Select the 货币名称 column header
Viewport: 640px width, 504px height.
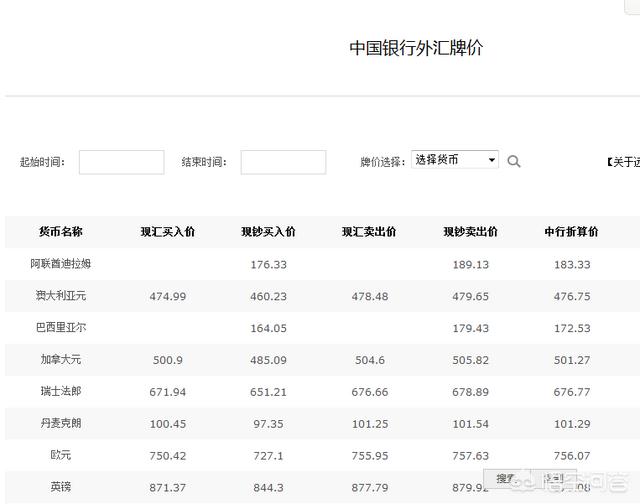point(61,232)
